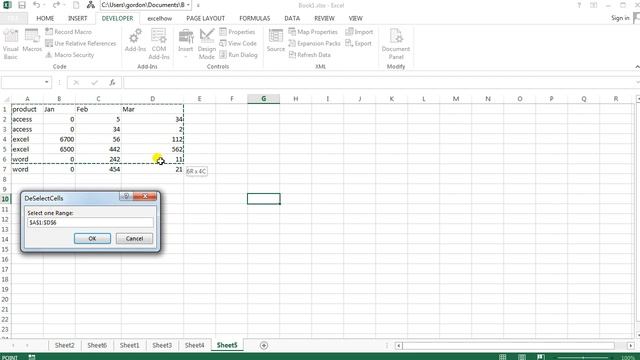Click horizontal scrollbar left arrow
640x360 pixels.
[399, 346]
